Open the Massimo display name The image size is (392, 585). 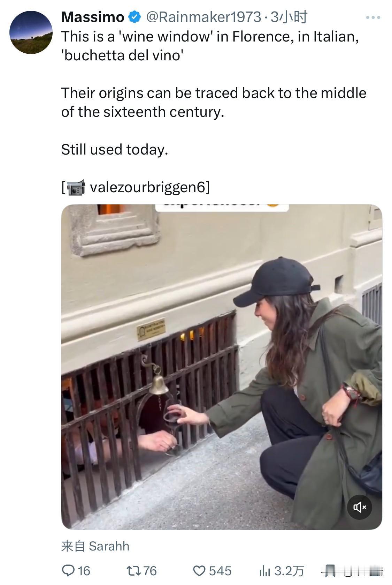(93, 17)
